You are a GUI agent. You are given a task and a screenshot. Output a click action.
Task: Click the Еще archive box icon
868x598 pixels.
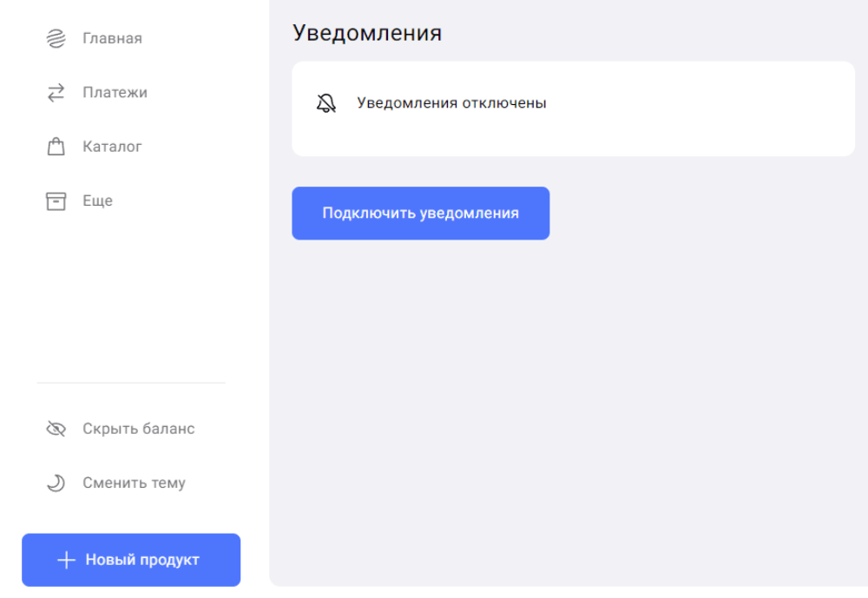(56, 201)
